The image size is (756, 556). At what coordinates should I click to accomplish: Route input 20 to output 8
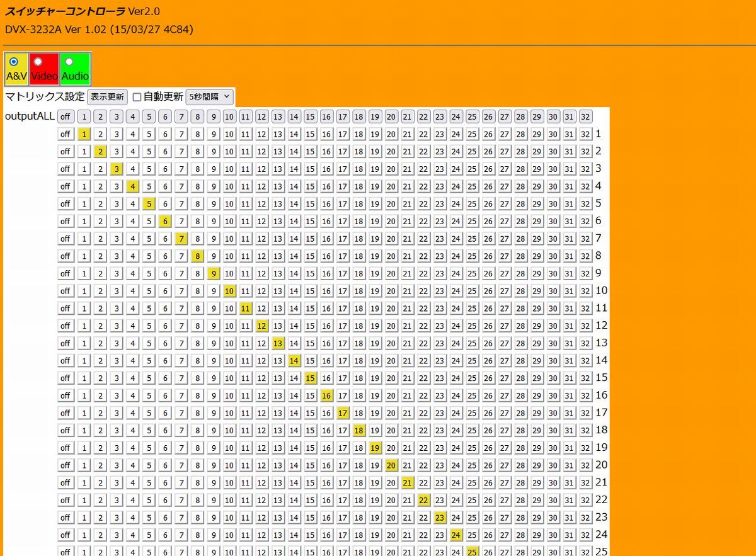[x=391, y=256]
